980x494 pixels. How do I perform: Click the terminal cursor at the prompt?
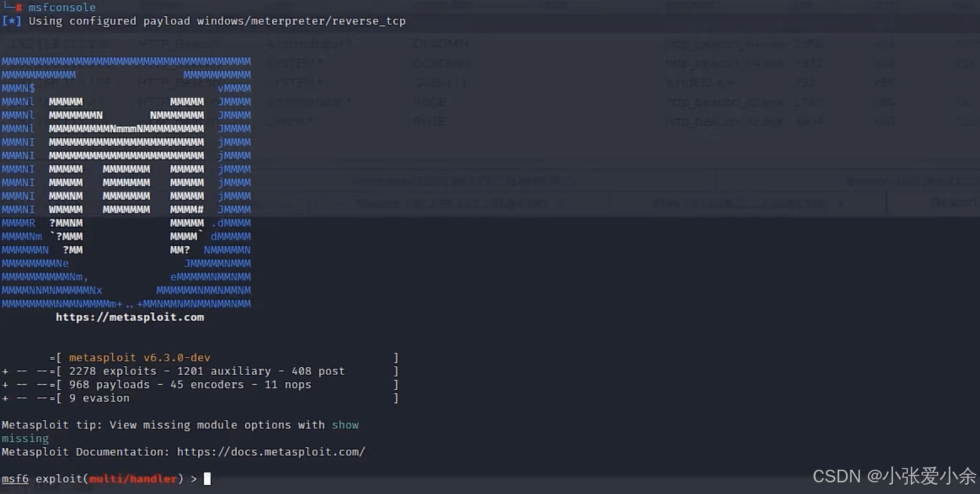pos(207,478)
